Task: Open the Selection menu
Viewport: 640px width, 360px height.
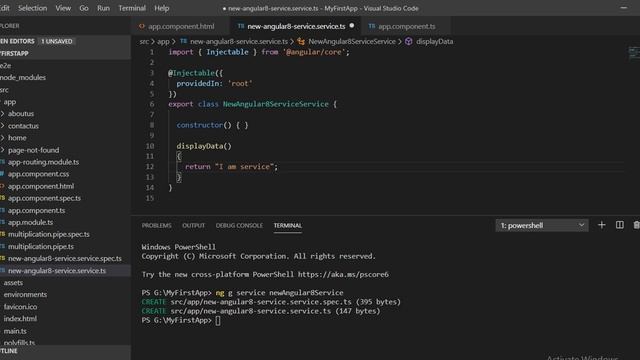Action: point(32,8)
